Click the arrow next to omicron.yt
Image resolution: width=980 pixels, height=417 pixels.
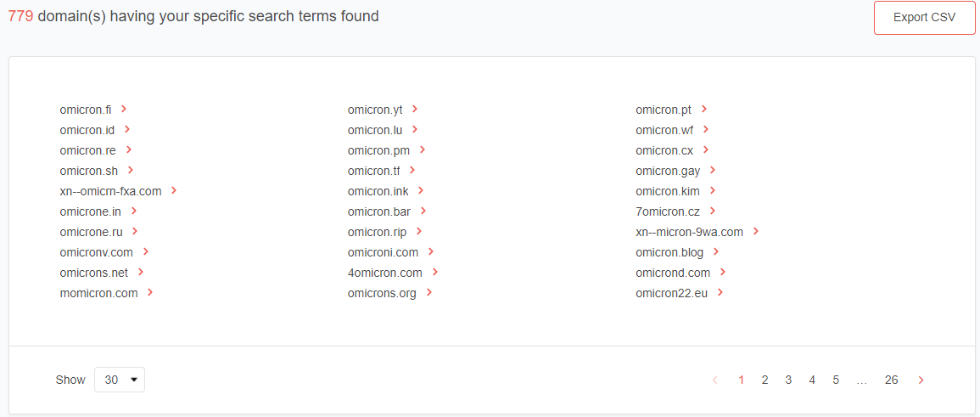coord(415,109)
